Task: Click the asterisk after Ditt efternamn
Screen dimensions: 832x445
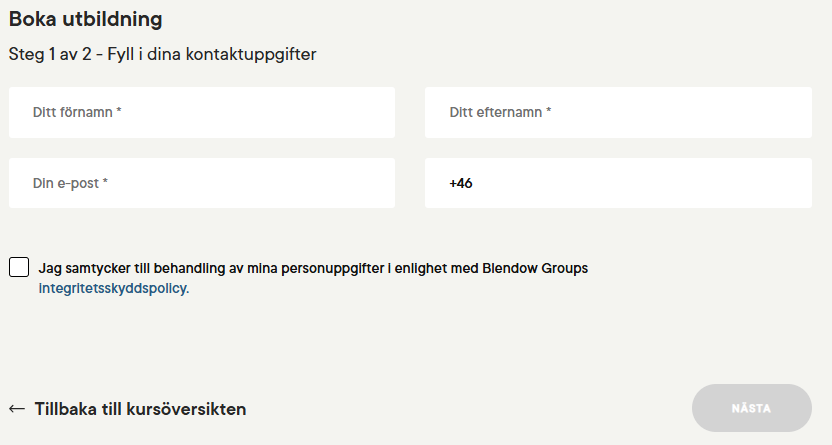Action: pos(548,113)
